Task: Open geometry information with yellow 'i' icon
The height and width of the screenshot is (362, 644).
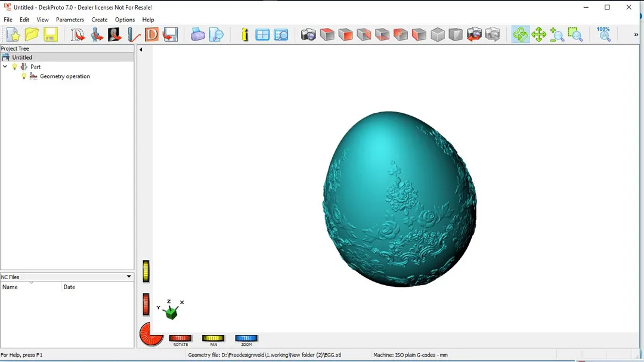Action: point(244,35)
